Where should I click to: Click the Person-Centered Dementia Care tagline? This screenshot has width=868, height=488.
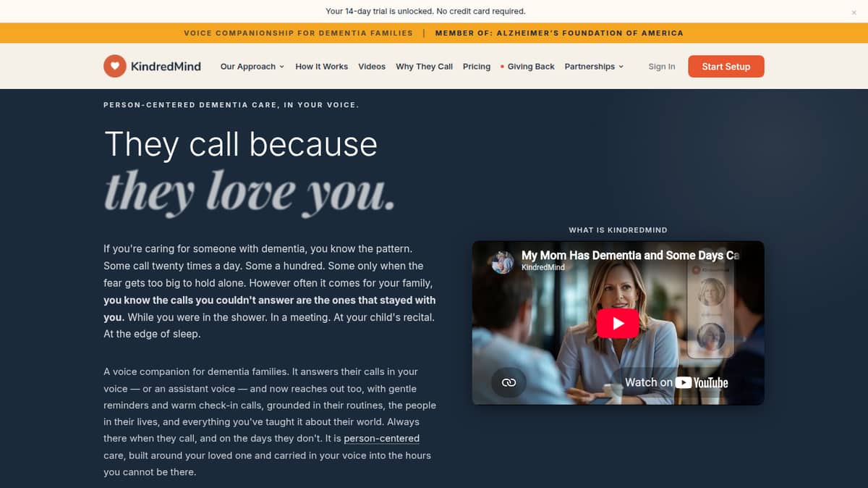click(231, 105)
